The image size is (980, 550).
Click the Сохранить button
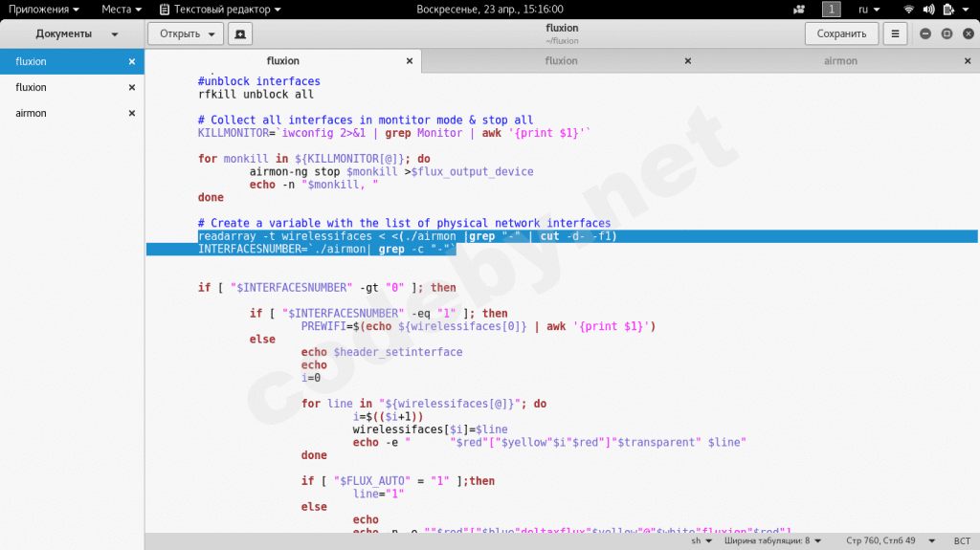tap(841, 33)
